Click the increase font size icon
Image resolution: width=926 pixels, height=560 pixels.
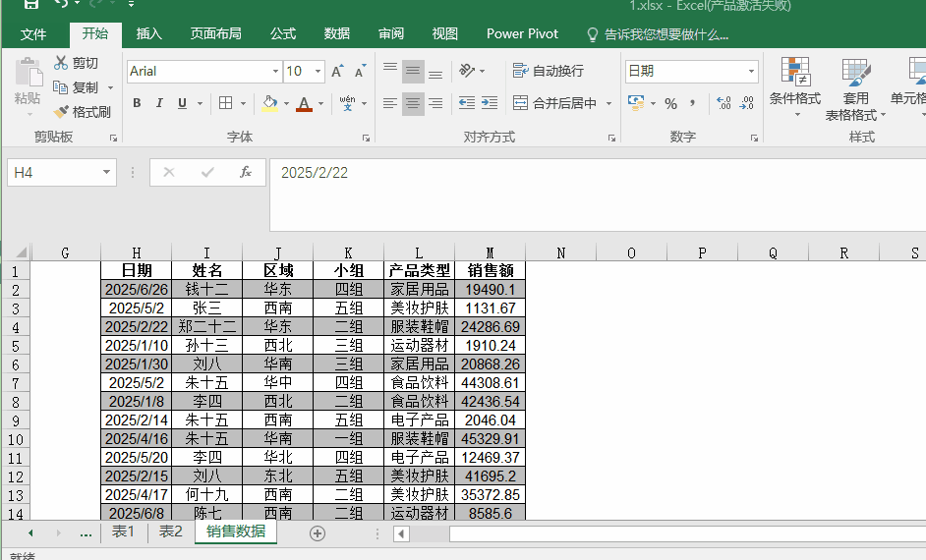tap(337, 72)
